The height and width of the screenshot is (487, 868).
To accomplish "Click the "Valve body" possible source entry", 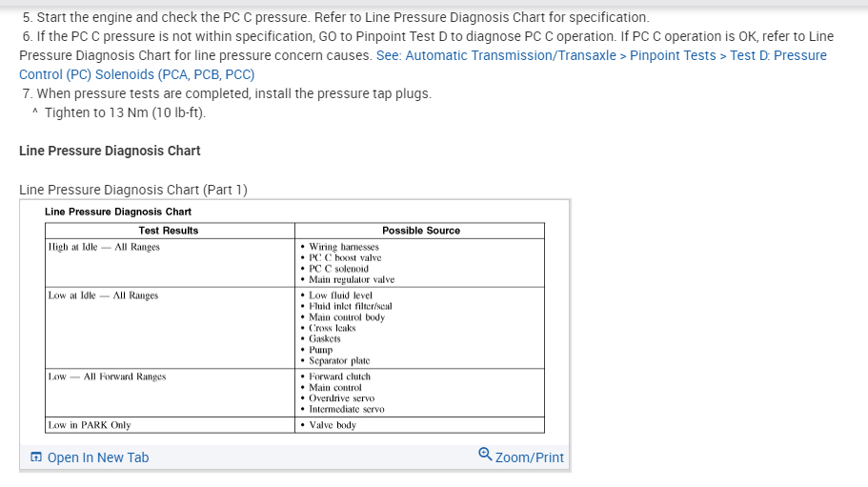I will pos(333,425).
